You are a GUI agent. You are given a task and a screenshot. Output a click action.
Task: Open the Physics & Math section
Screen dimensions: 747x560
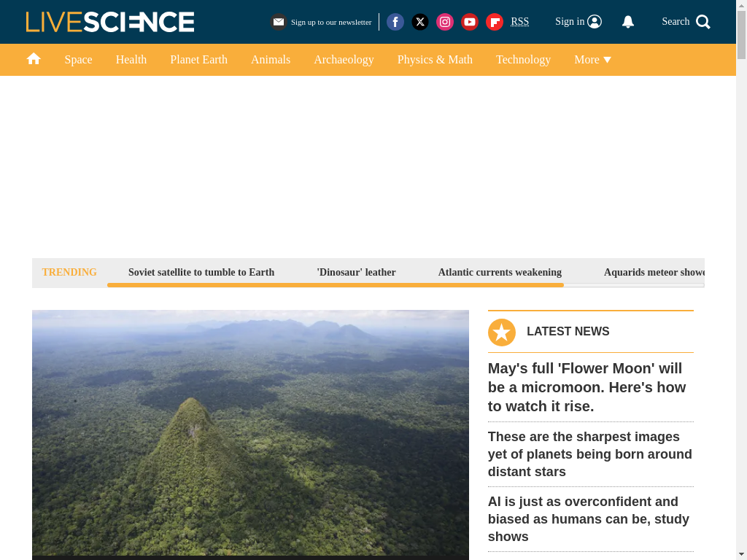(x=435, y=60)
